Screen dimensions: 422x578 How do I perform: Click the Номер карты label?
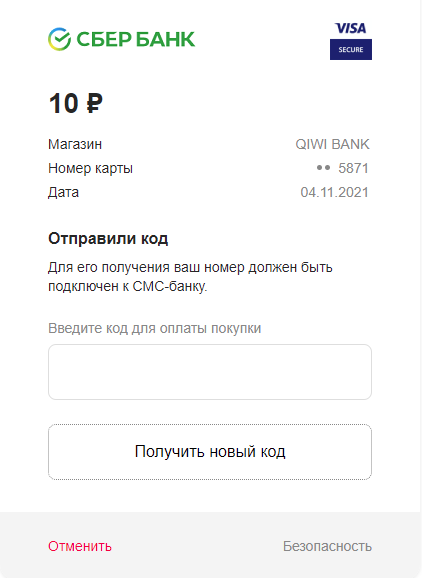(x=90, y=168)
